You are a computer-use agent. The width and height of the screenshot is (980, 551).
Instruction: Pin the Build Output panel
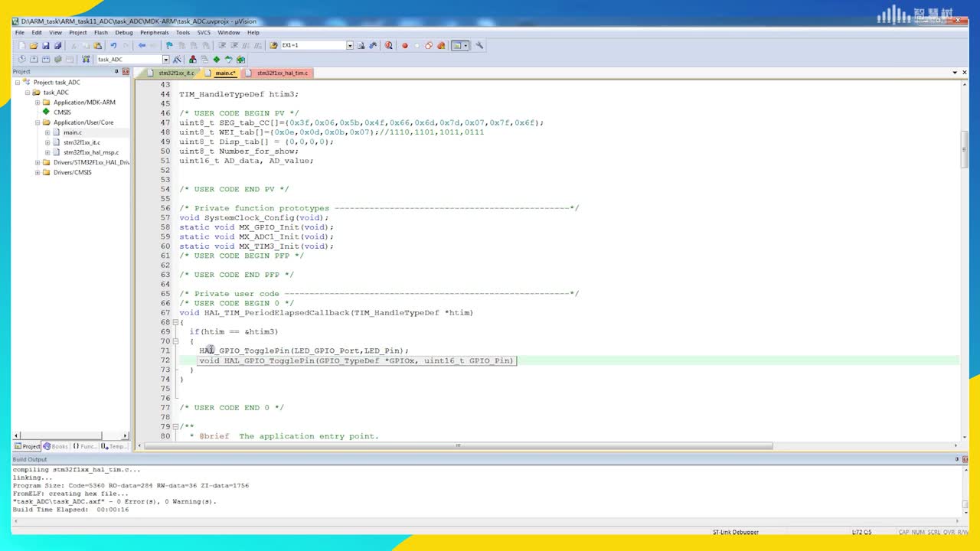tap(957, 459)
